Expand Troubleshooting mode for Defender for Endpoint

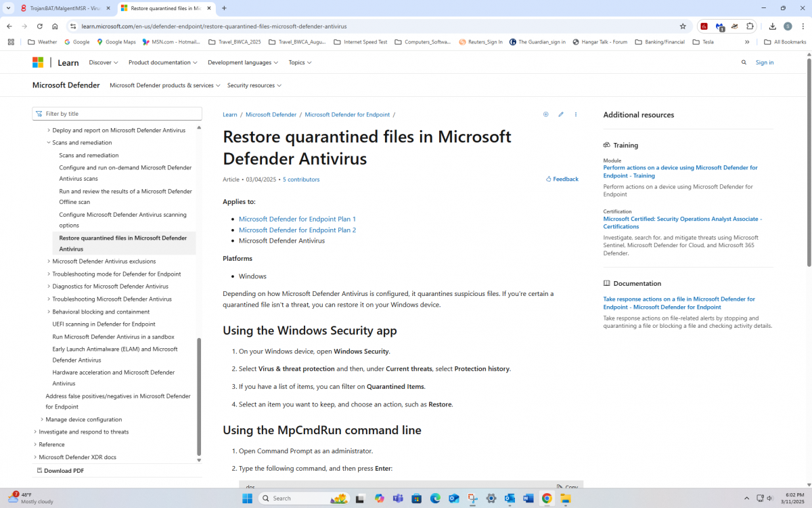[x=49, y=274]
